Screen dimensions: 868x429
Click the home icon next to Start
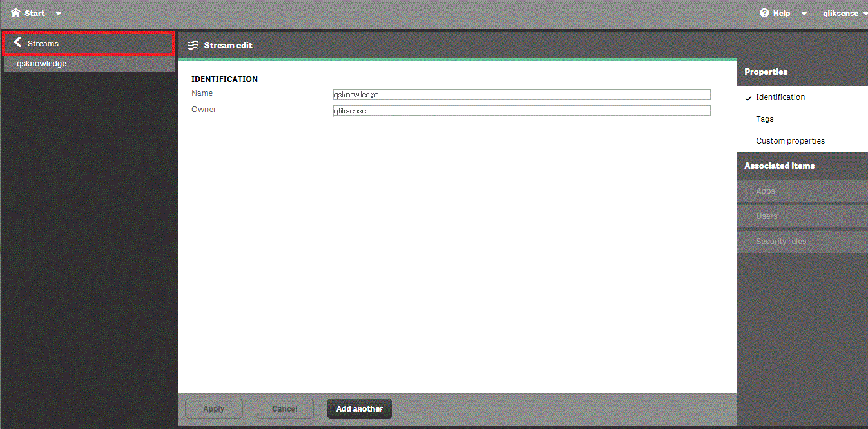pyautogui.click(x=16, y=13)
